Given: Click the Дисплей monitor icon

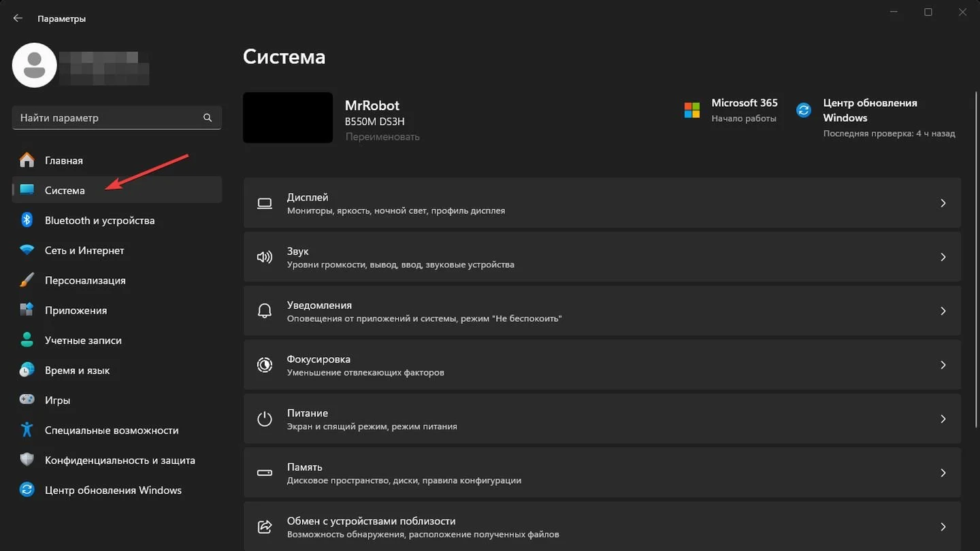Looking at the screenshot, I should [265, 203].
